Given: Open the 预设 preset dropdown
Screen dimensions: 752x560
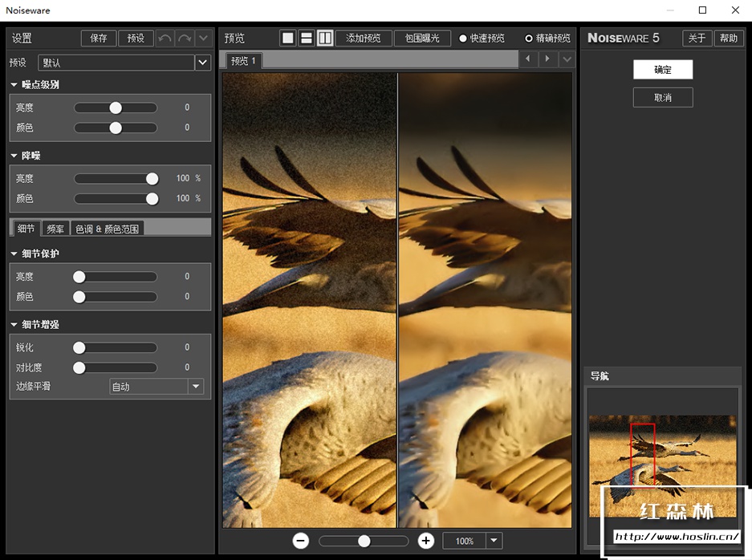Looking at the screenshot, I should point(203,63).
